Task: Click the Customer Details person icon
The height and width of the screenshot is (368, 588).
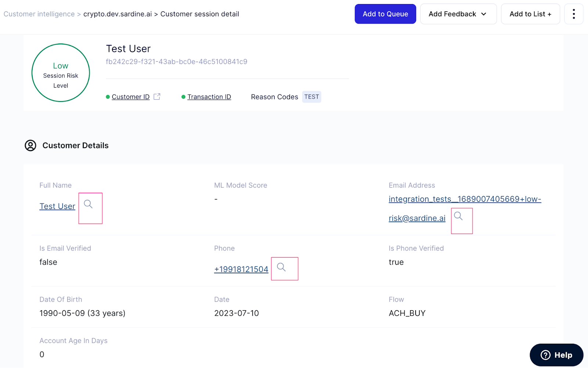Action: [30, 145]
